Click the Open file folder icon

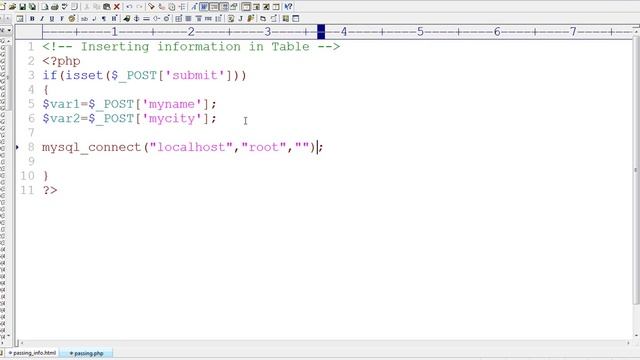click(x=12, y=7)
